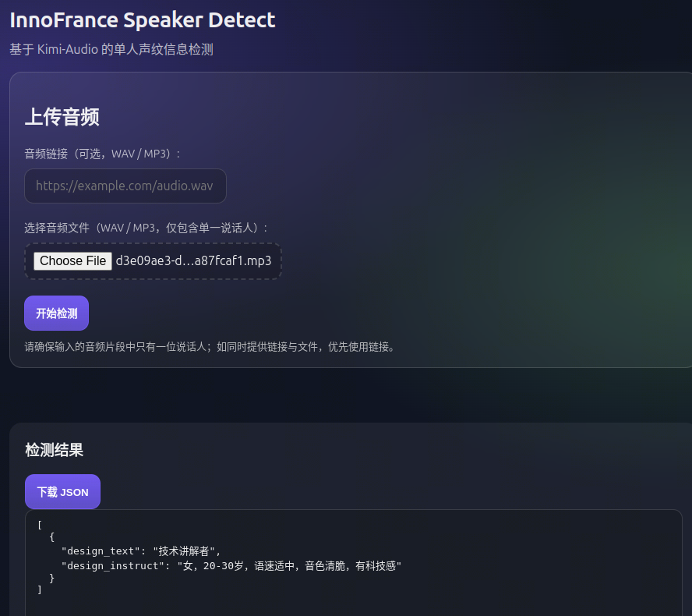692x616 pixels.
Task: Click the 女，20-30岁 description value
Action: (x=288, y=565)
